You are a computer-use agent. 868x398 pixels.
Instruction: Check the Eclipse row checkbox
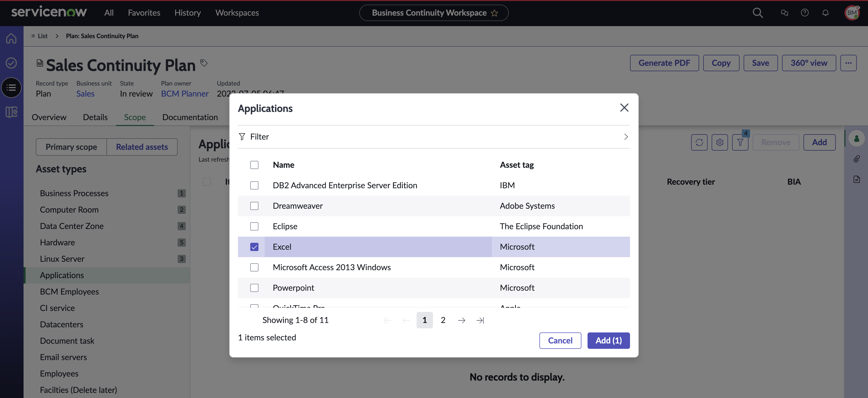pos(254,226)
